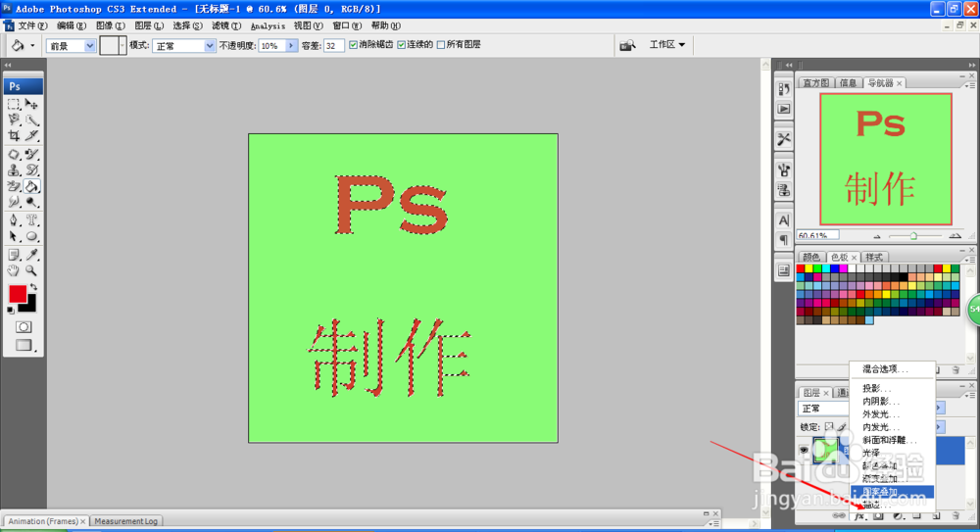Click the tolerance (容差) input field
The image size is (980, 532).
(334, 46)
